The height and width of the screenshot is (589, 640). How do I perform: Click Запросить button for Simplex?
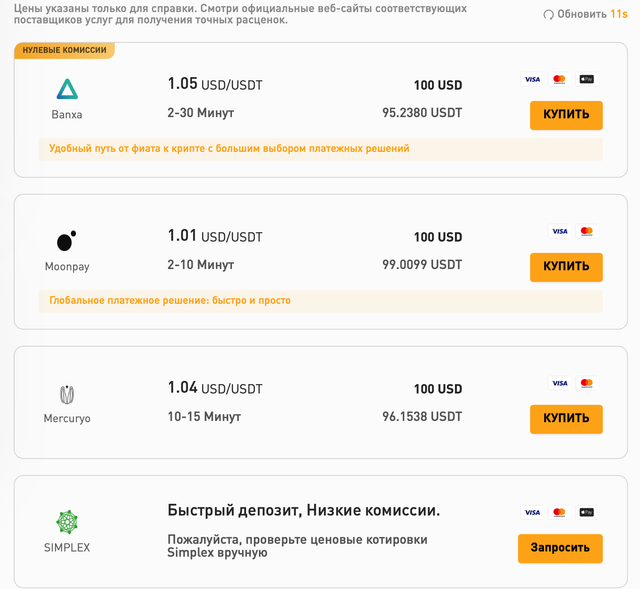coord(560,548)
